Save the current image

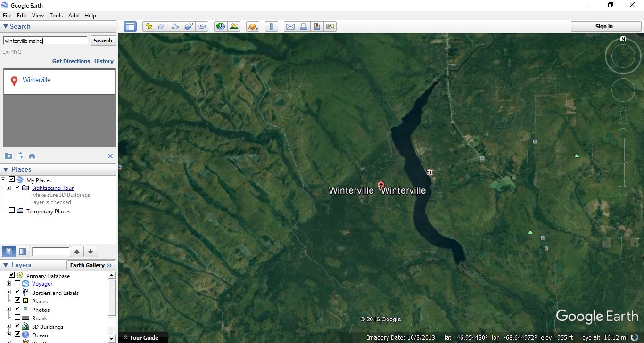click(x=317, y=26)
